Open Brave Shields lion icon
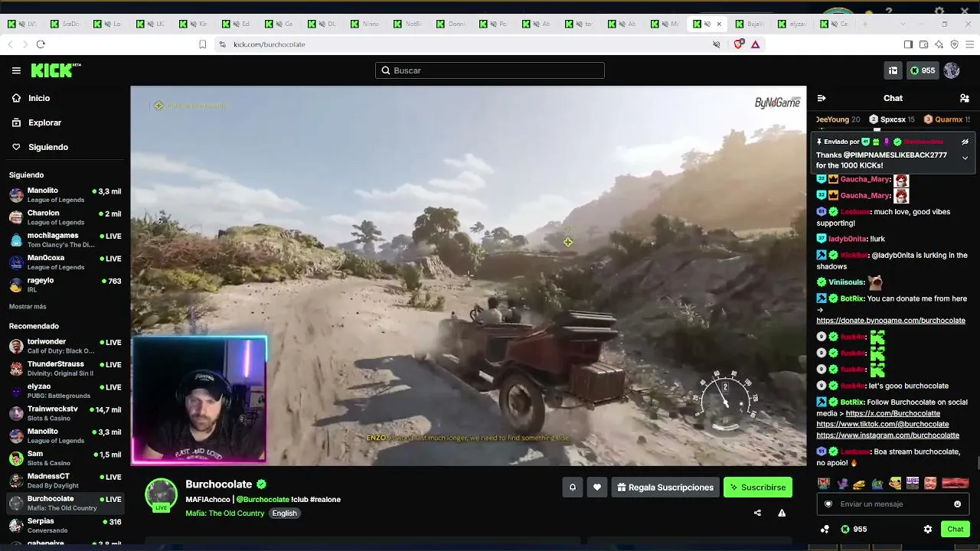This screenshot has width=980, height=551. pos(738,44)
